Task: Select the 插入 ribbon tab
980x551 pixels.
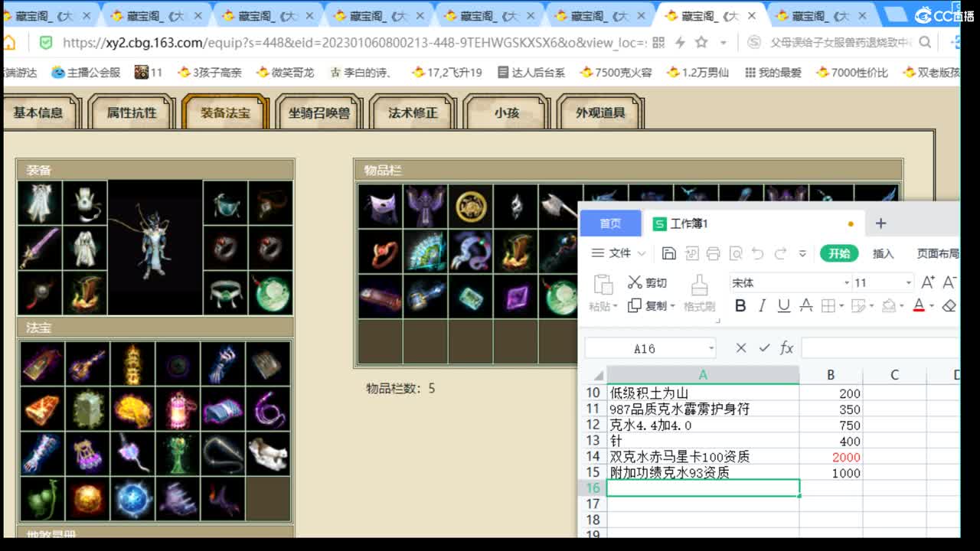Action: [x=884, y=253]
